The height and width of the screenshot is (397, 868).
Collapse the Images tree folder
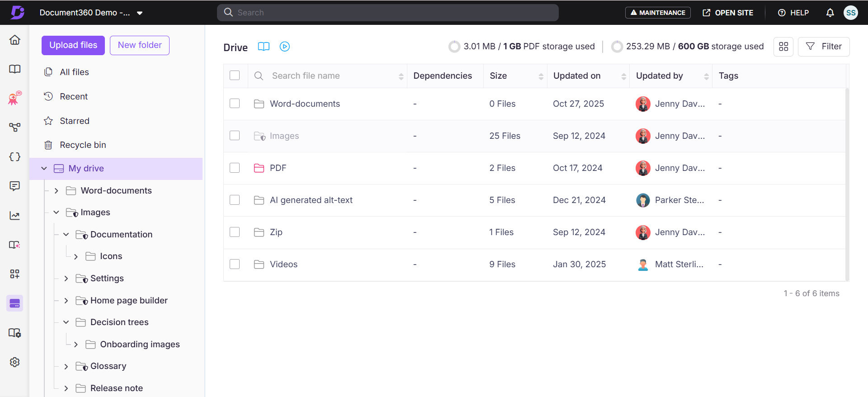point(57,213)
